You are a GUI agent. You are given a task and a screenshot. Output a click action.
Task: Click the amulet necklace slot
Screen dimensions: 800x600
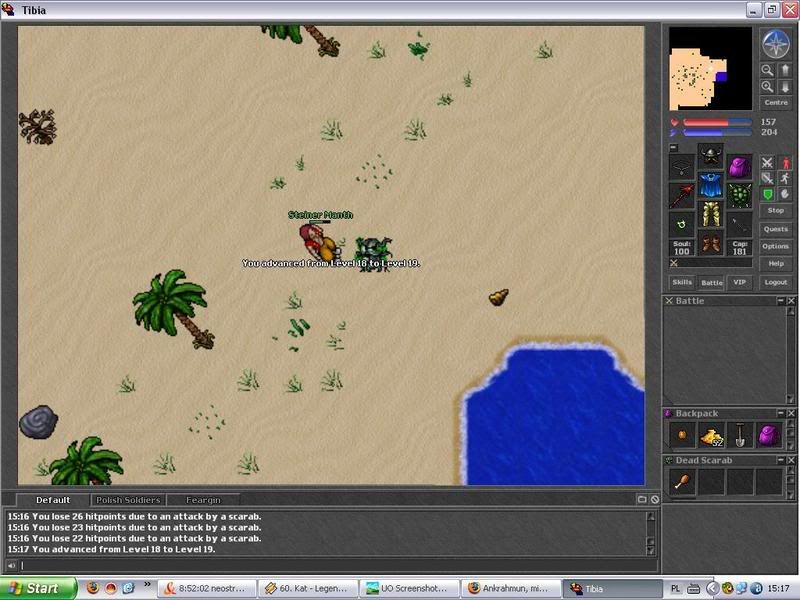pyautogui.click(x=682, y=166)
